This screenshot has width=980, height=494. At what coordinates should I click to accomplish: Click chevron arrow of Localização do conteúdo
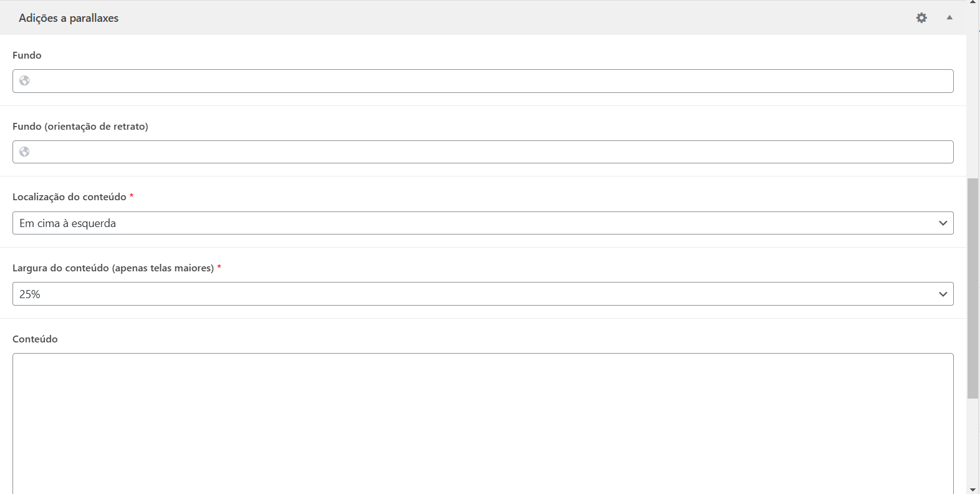pyautogui.click(x=943, y=223)
